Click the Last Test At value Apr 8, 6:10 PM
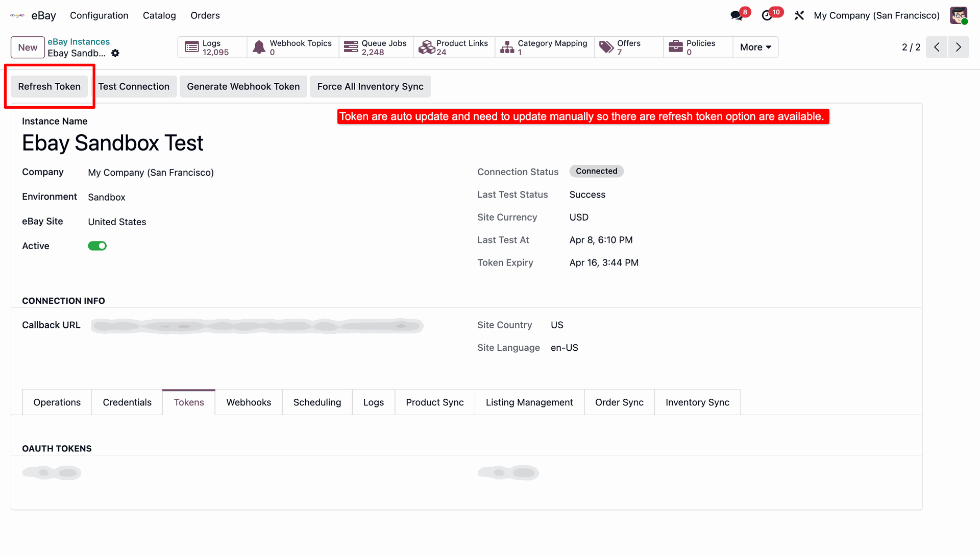Screen dimensions: 980x555 (x=601, y=240)
